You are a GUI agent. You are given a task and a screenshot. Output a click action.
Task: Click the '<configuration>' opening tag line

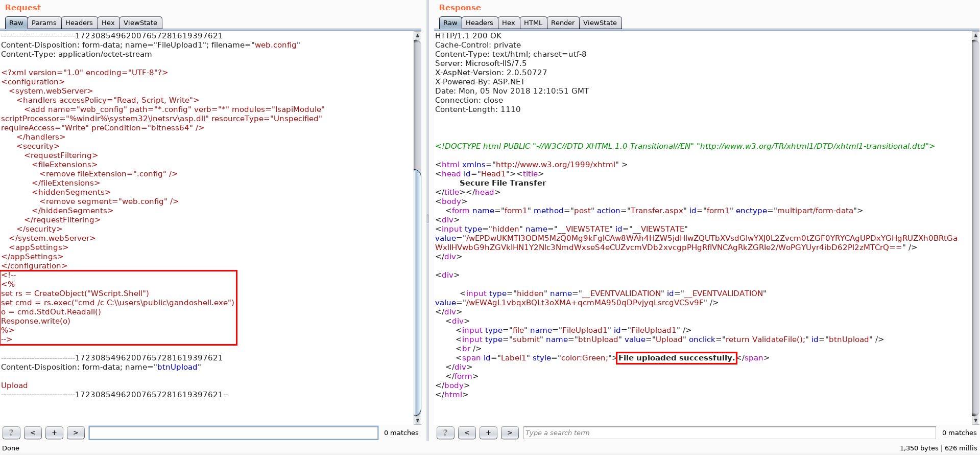pyautogui.click(x=33, y=82)
